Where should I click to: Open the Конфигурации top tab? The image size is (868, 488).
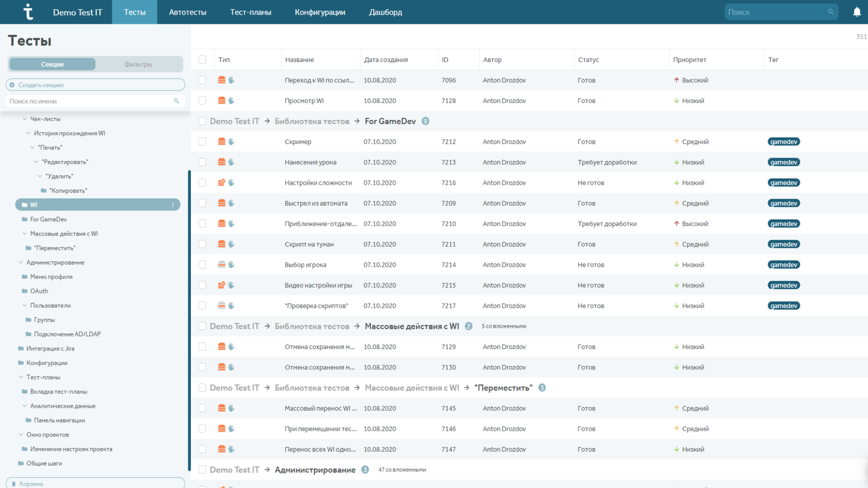(x=320, y=12)
